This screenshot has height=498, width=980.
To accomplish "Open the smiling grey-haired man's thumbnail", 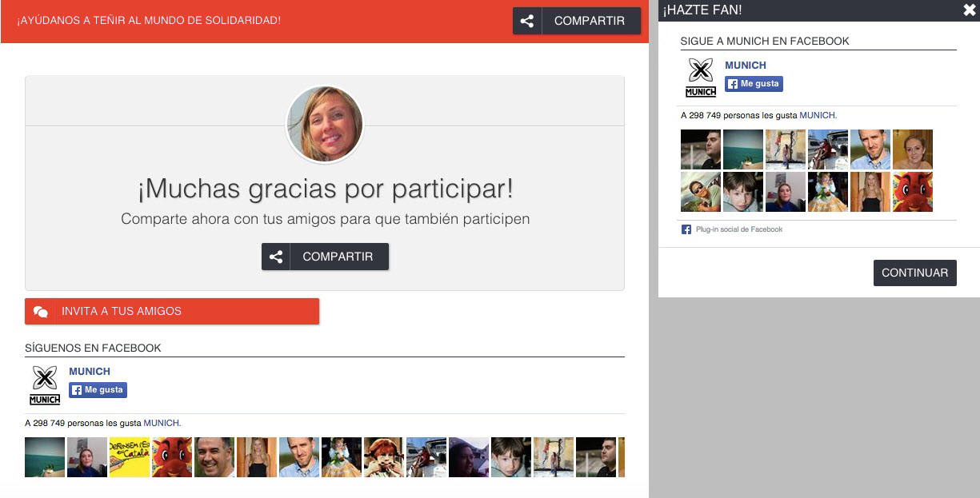I will [214, 457].
